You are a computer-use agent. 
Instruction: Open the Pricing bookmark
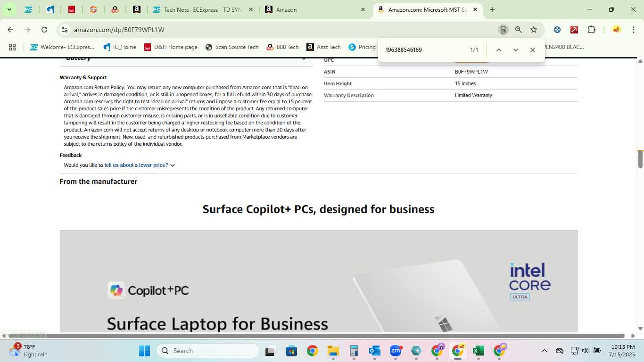point(362,47)
